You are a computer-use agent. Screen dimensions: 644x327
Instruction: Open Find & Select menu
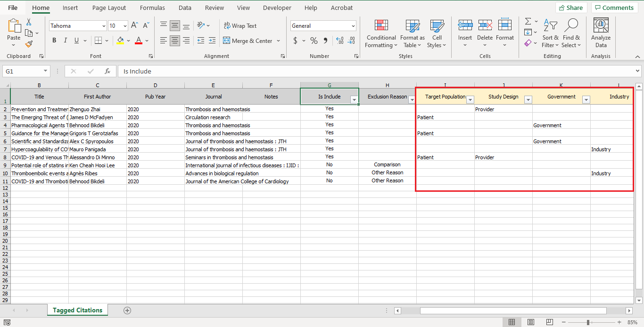571,33
